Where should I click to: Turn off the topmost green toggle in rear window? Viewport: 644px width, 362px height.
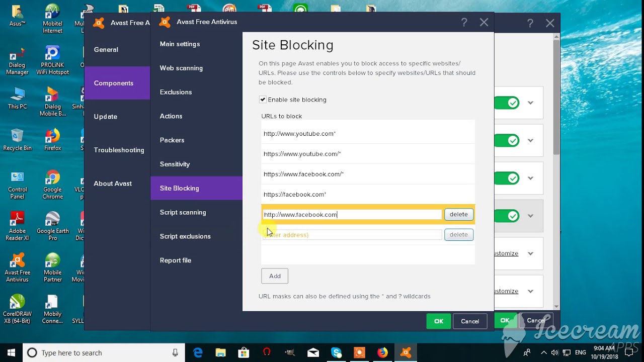[507, 103]
